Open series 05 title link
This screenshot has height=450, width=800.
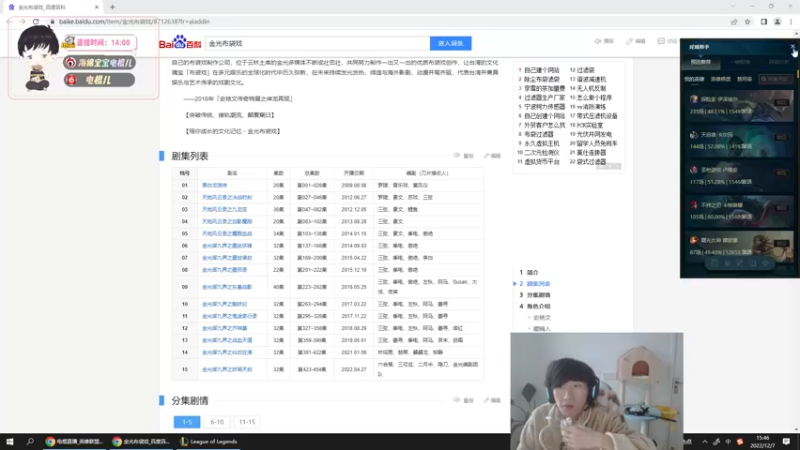(x=227, y=233)
